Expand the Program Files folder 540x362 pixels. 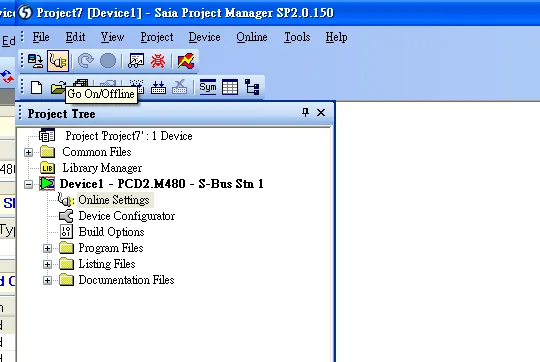tap(48, 248)
